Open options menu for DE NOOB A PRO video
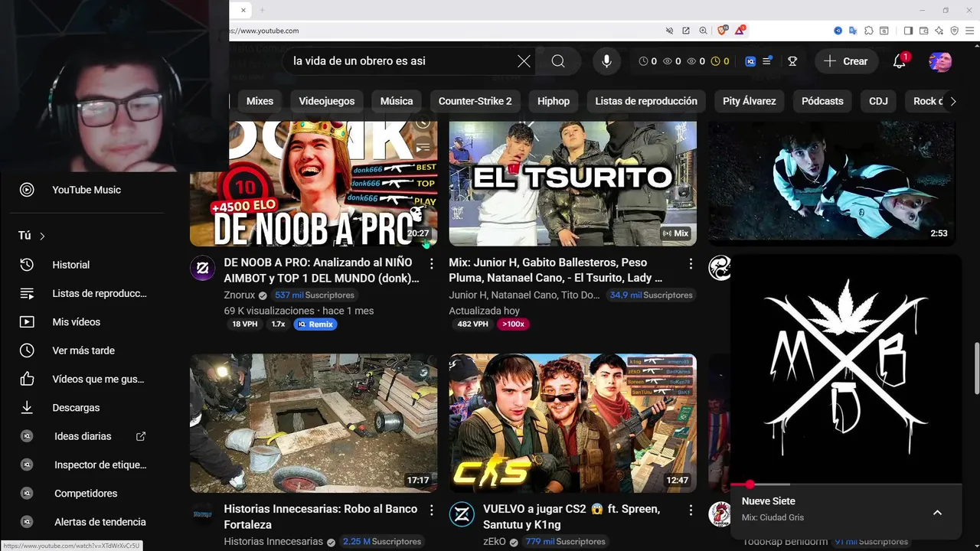The width and height of the screenshot is (980, 551). pyautogui.click(x=432, y=264)
